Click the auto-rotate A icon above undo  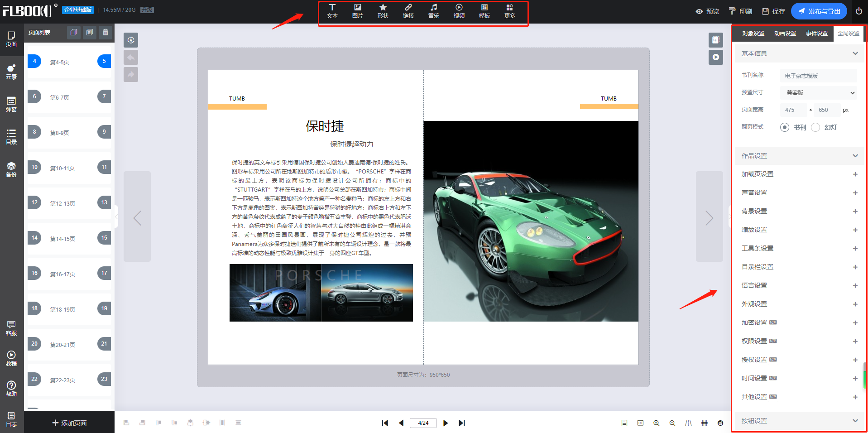point(131,40)
